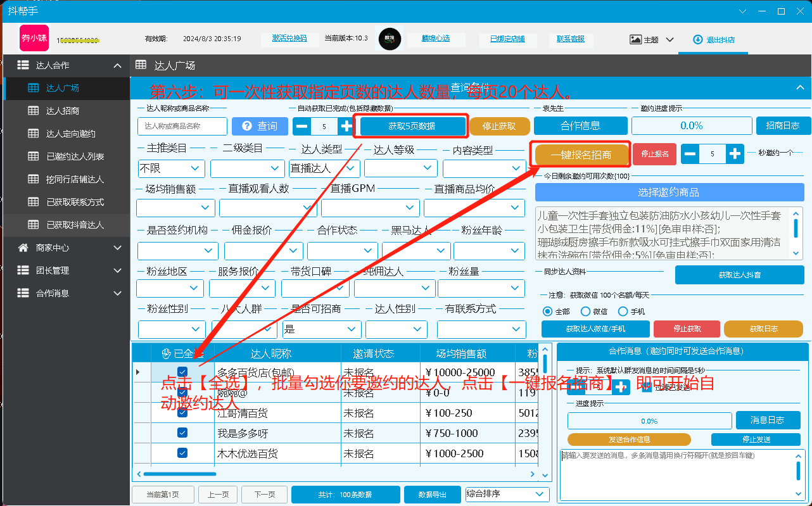Open the 主推类目 dropdown showing 不限
812x506 pixels.
tap(172, 168)
